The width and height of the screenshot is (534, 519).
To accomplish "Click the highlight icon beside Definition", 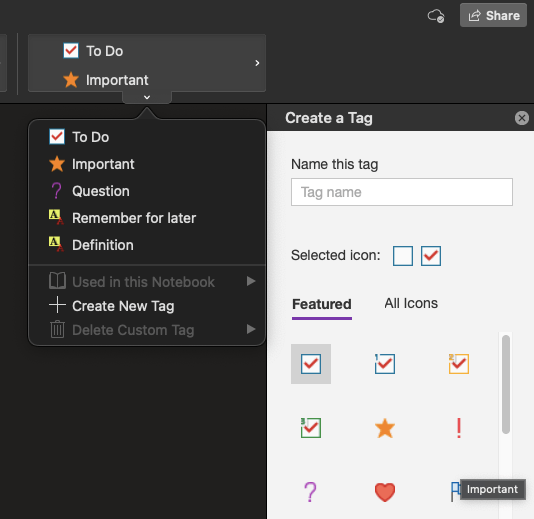I will pyautogui.click(x=56, y=244).
